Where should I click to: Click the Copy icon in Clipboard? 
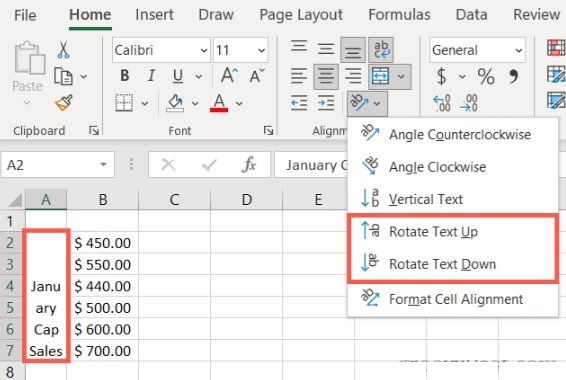pos(63,77)
